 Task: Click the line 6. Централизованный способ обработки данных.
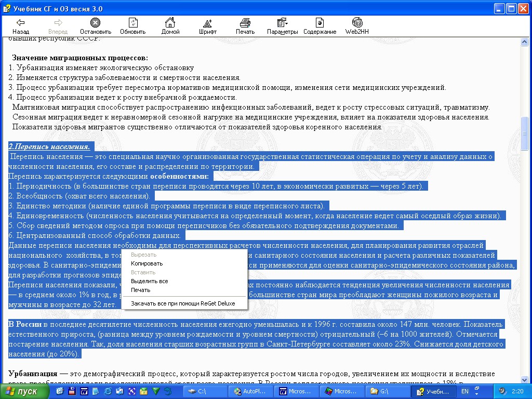pos(95,235)
